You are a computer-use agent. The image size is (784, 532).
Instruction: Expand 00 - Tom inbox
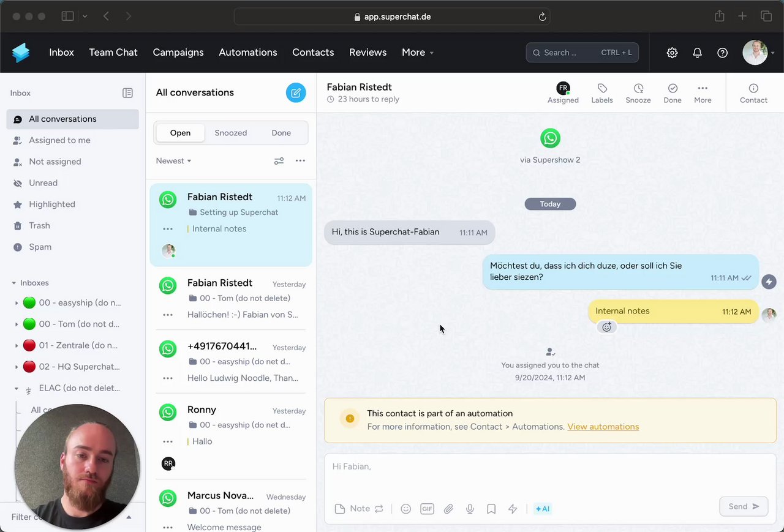pos(17,324)
